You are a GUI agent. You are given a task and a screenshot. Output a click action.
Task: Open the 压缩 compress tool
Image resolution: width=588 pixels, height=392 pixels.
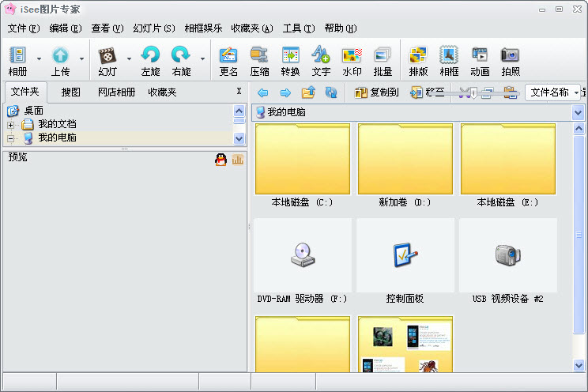pos(259,61)
